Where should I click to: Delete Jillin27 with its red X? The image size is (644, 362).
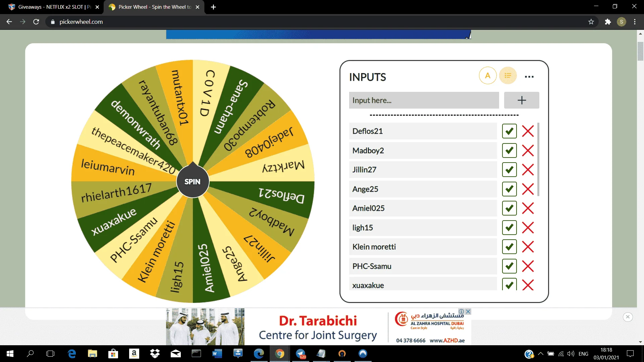point(528,170)
